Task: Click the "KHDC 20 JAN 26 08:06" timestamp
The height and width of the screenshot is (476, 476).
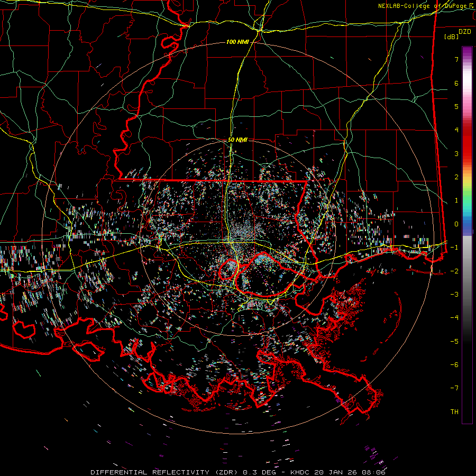Action: click(337, 472)
